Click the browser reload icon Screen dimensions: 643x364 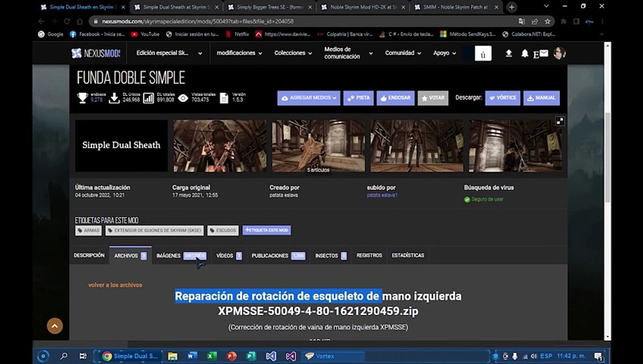pos(67,21)
